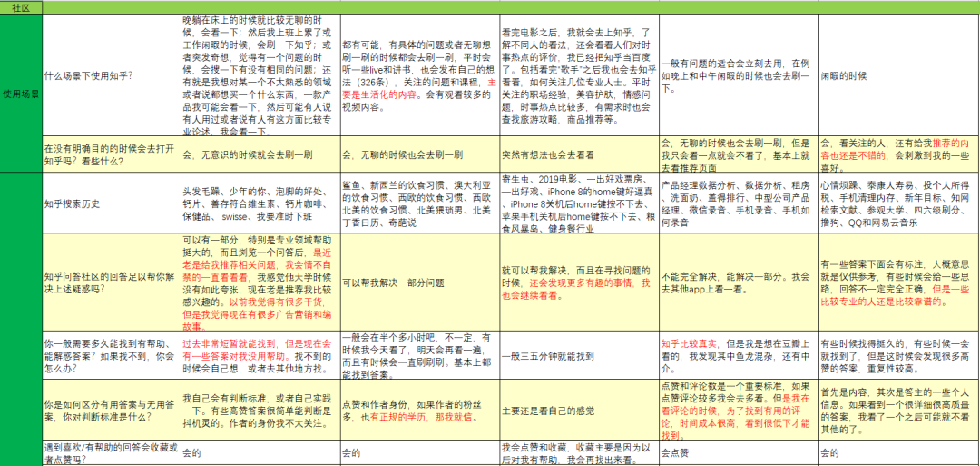Open the answer starting 晚躺在床上的时候
This screenshot has width=980, height=466.
coord(260,75)
